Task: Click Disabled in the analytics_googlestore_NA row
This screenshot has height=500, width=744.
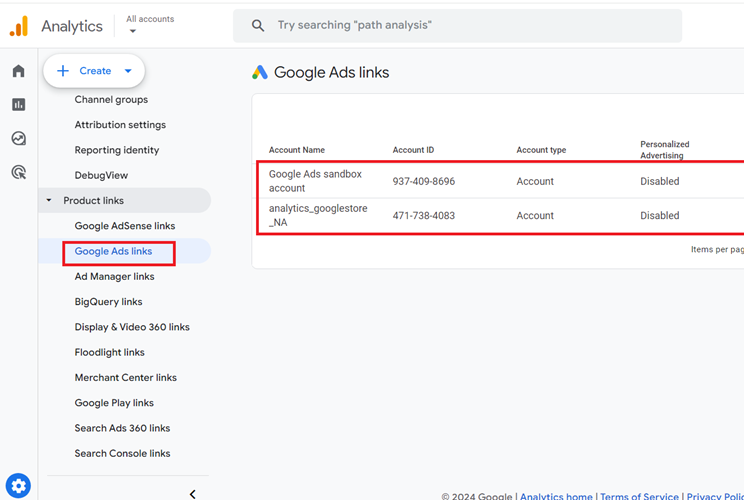Action: 660,215
